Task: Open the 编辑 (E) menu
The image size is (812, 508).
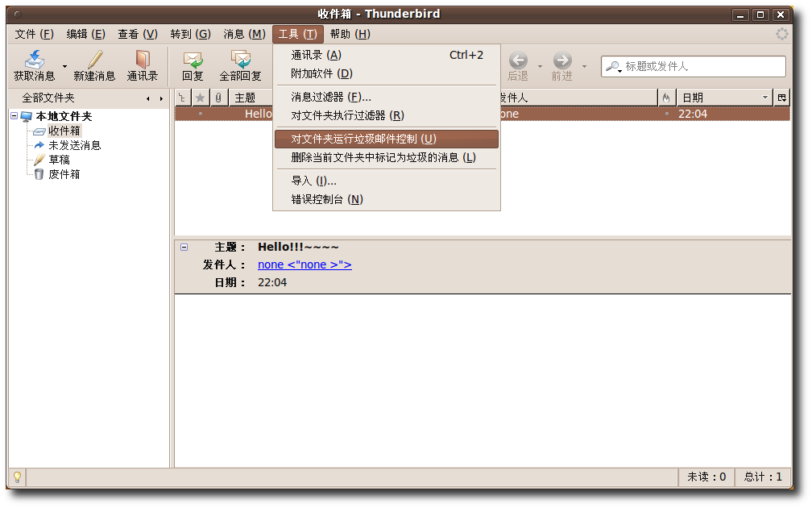Action: (86, 34)
